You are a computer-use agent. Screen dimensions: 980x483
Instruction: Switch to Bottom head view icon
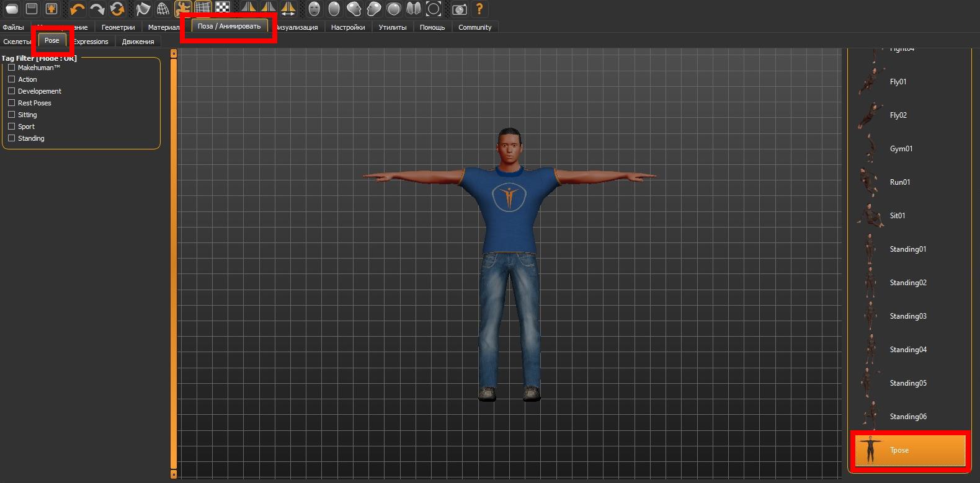(414, 9)
